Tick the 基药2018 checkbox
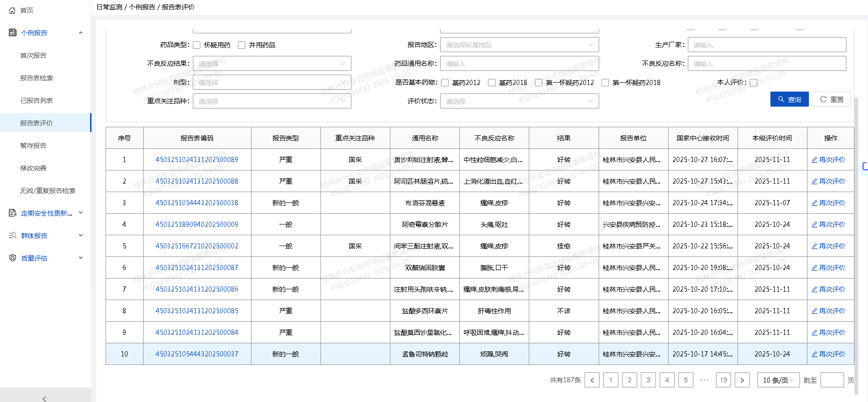Image resolution: width=868 pixels, height=402 pixels. pos(492,83)
